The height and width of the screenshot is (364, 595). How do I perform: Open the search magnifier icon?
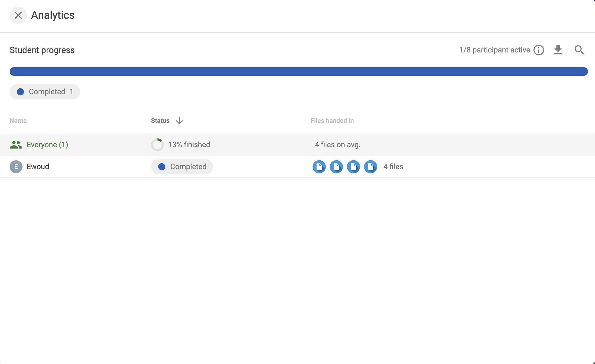pyautogui.click(x=579, y=50)
